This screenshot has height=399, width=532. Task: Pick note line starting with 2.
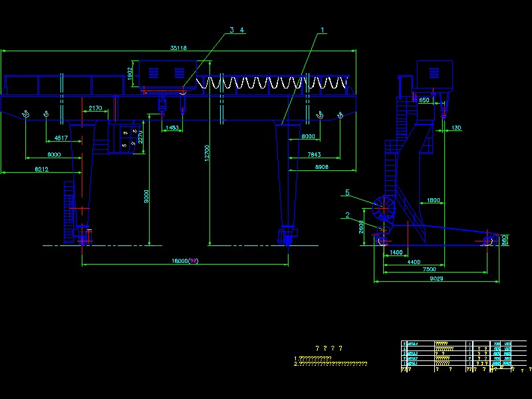click(x=331, y=364)
